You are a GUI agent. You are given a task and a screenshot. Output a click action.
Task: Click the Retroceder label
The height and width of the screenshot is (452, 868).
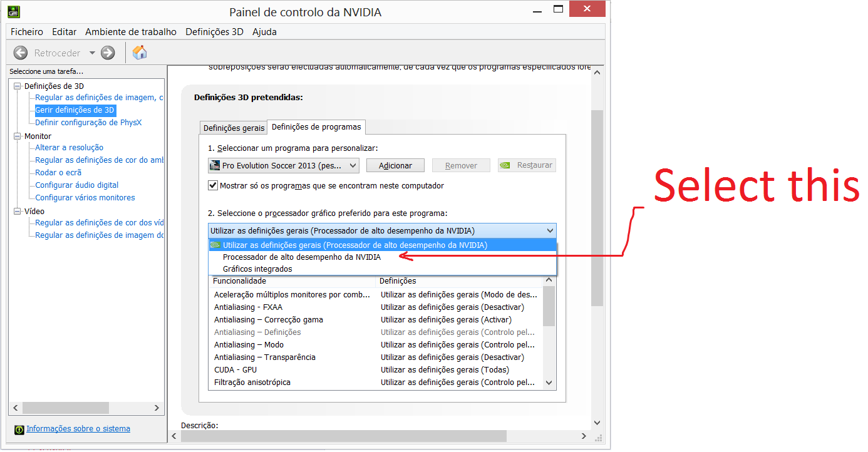(x=58, y=53)
